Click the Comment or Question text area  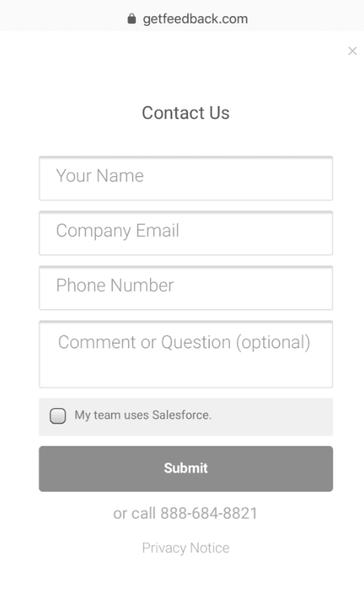(186, 354)
